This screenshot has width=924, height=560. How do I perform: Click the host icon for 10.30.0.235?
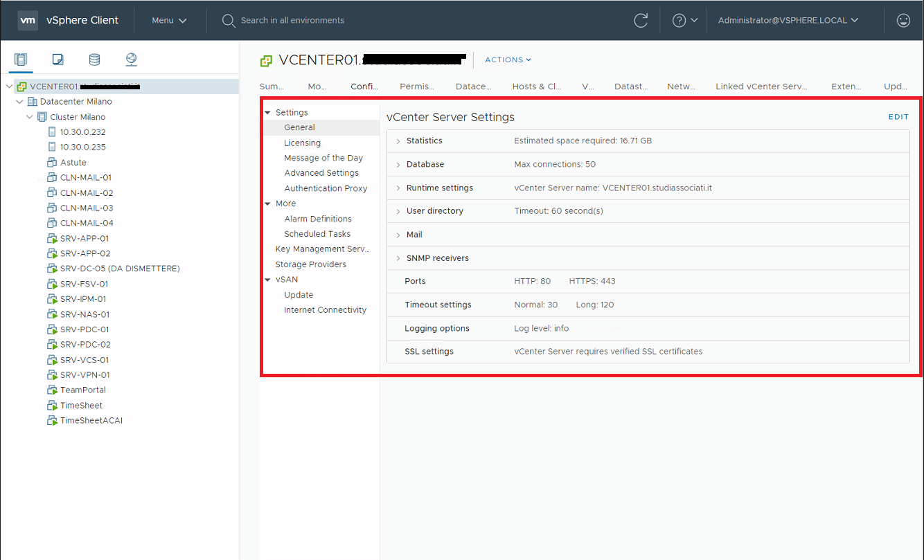(x=52, y=147)
